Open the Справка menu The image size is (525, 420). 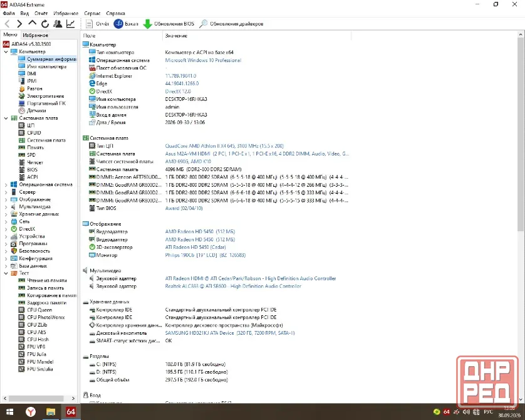115,13
